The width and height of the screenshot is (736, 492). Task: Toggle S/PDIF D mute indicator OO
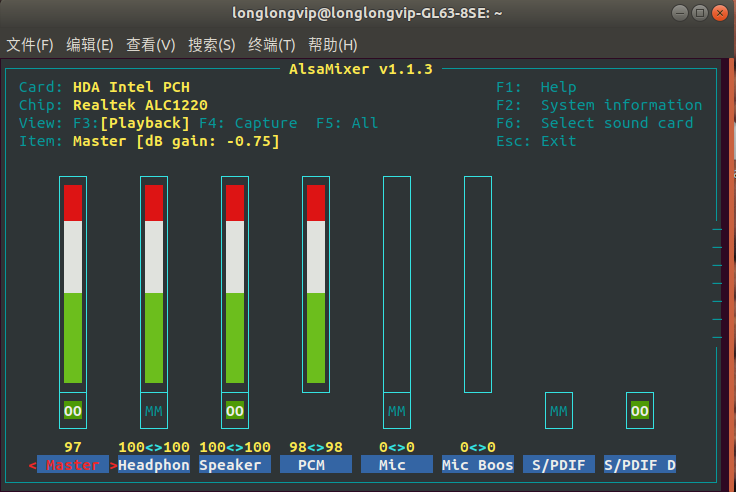640,411
